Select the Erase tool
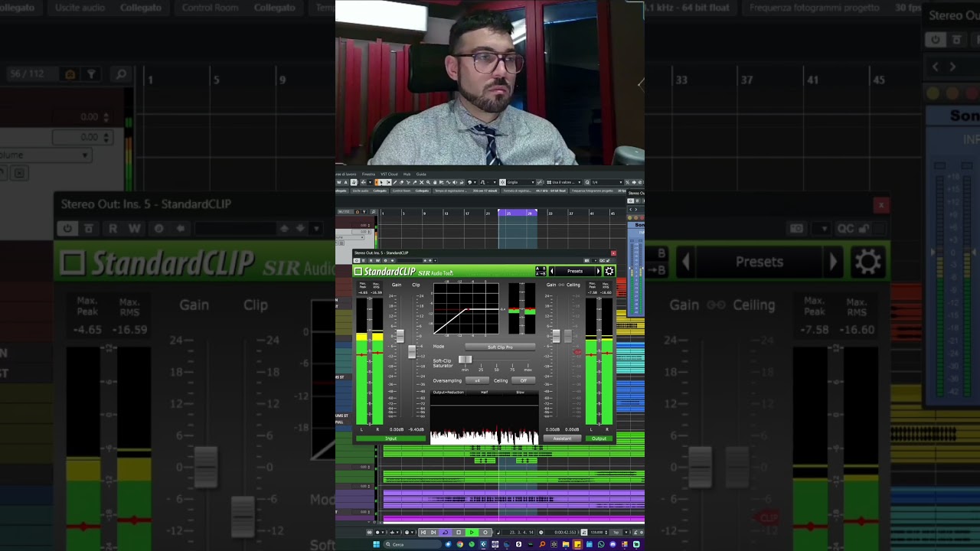The height and width of the screenshot is (551, 980). coord(402,182)
